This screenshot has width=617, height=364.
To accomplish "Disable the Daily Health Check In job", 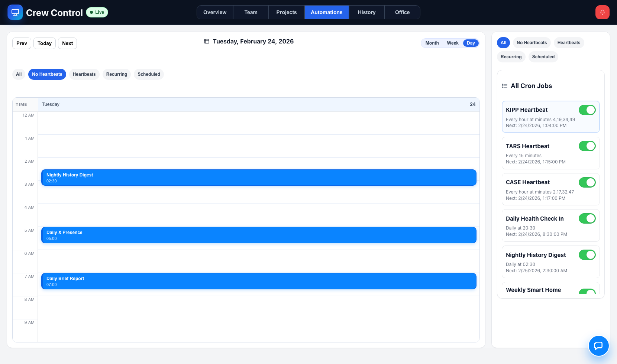I will pyautogui.click(x=587, y=218).
